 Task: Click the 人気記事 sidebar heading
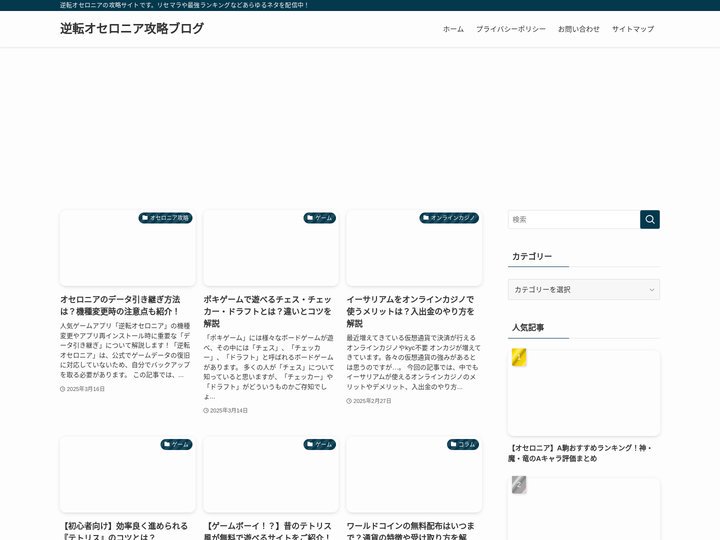[x=528, y=327]
